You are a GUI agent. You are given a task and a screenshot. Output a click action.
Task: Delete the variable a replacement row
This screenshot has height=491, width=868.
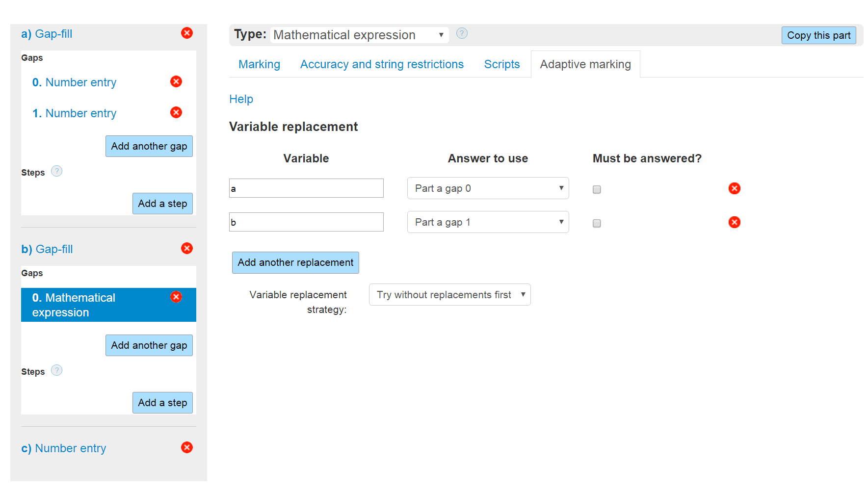[x=734, y=188]
